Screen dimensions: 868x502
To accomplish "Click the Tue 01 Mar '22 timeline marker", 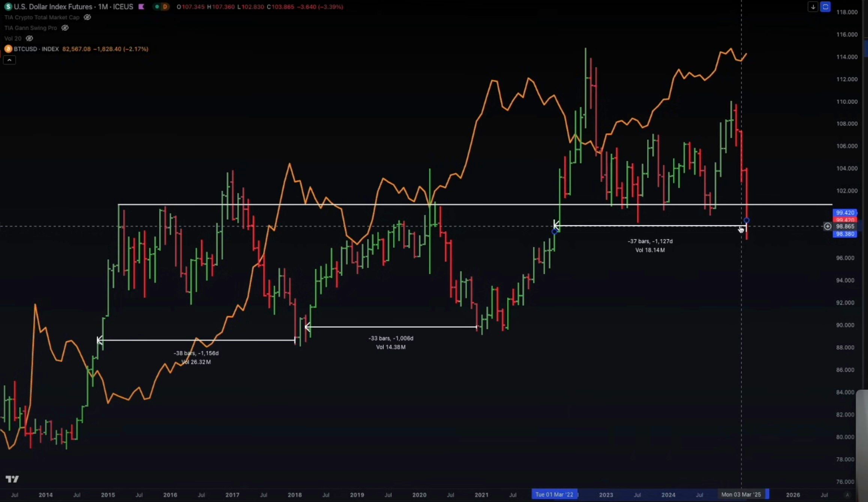I will (x=555, y=494).
